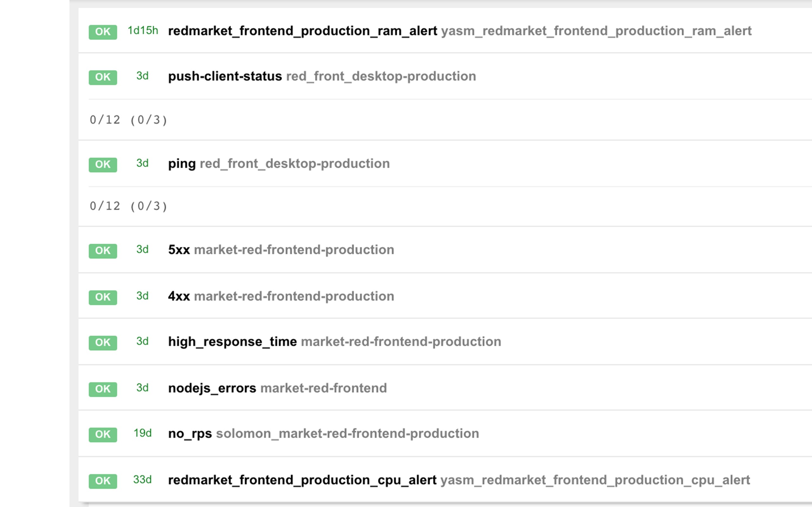Click the OK badge for push-client-status
Screen dimensions: 812x507
(x=103, y=77)
